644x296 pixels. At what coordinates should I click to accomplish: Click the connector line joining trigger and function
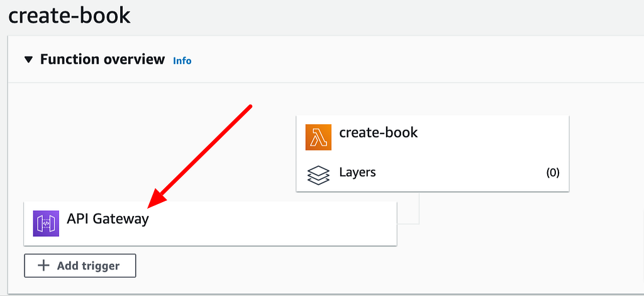click(x=419, y=209)
